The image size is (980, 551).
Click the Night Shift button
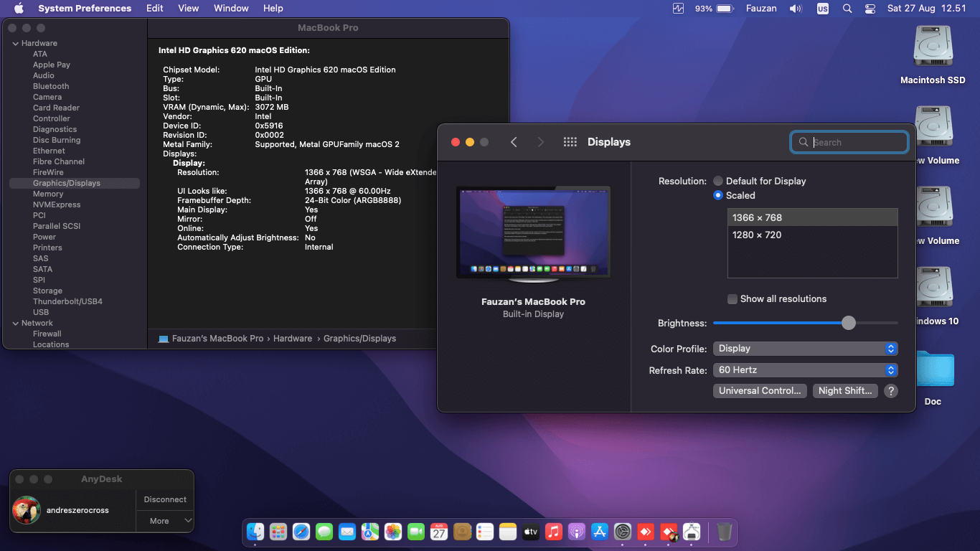coord(845,391)
